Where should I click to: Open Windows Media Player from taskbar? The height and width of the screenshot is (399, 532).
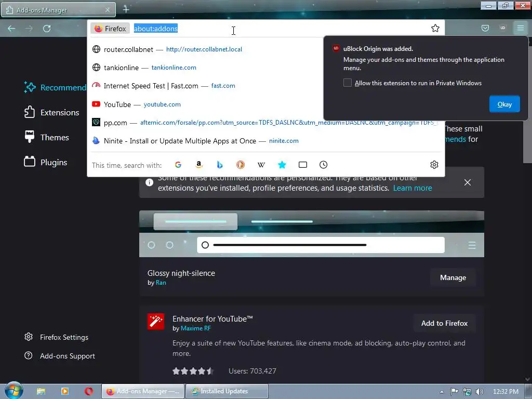(x=64, y=391)
